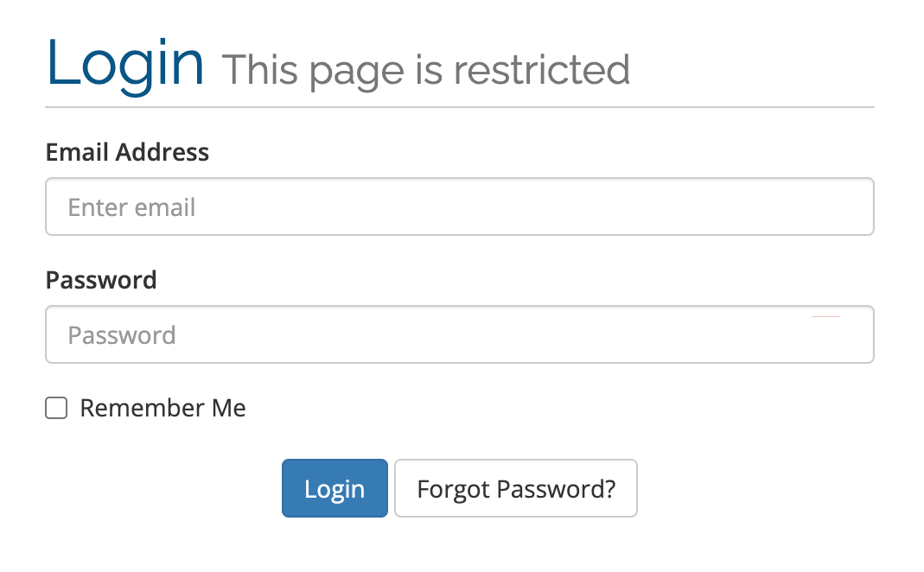Screen dimensions: 924x572
Task: Click inside the Password input field
Action: point(459,334)
